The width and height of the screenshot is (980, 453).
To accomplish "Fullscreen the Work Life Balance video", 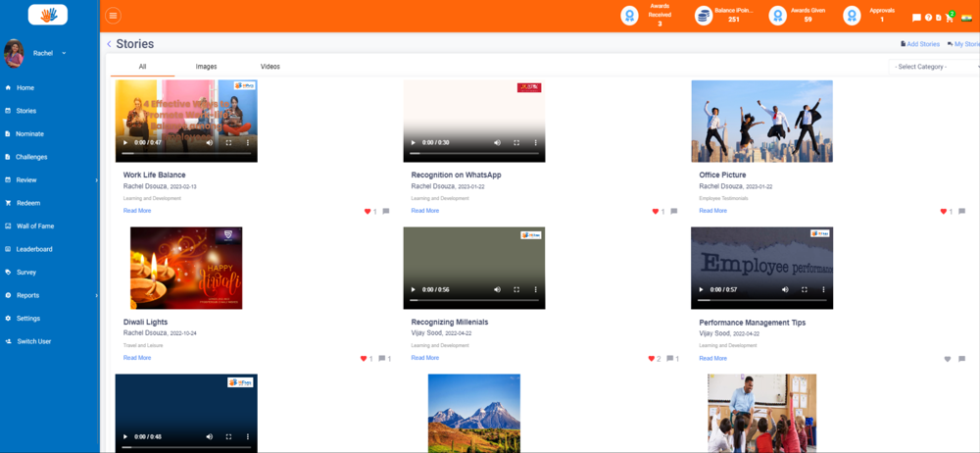I will pos(228,142).
